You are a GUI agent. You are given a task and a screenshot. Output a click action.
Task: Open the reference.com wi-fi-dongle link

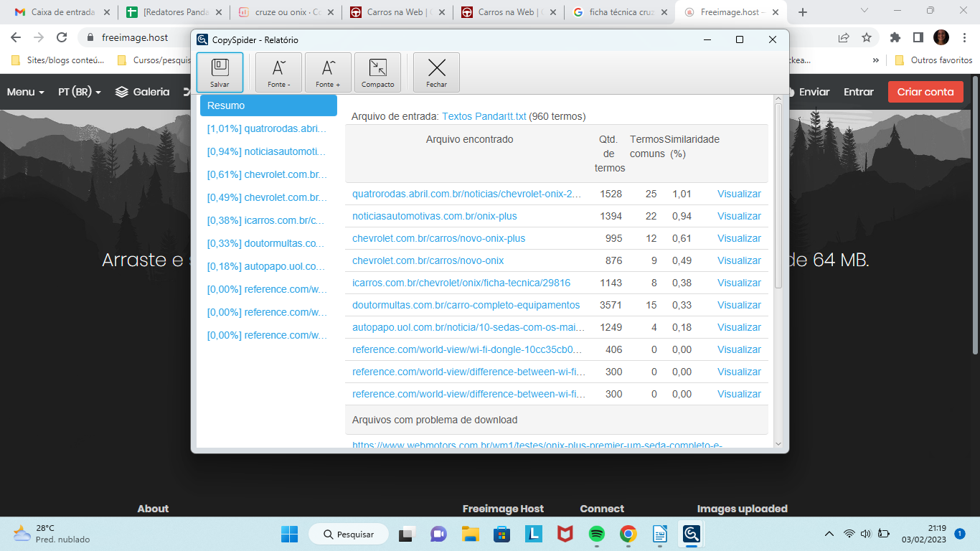pos(467,349)
